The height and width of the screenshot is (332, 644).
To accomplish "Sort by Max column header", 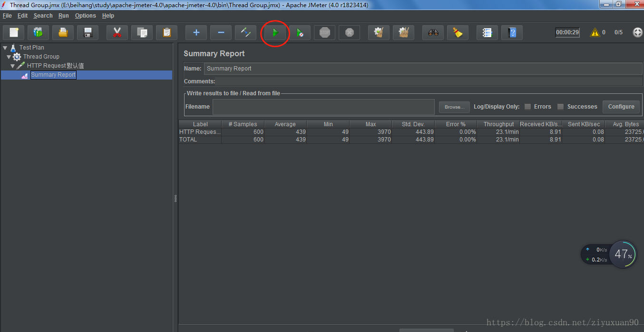I will point(371,124).
